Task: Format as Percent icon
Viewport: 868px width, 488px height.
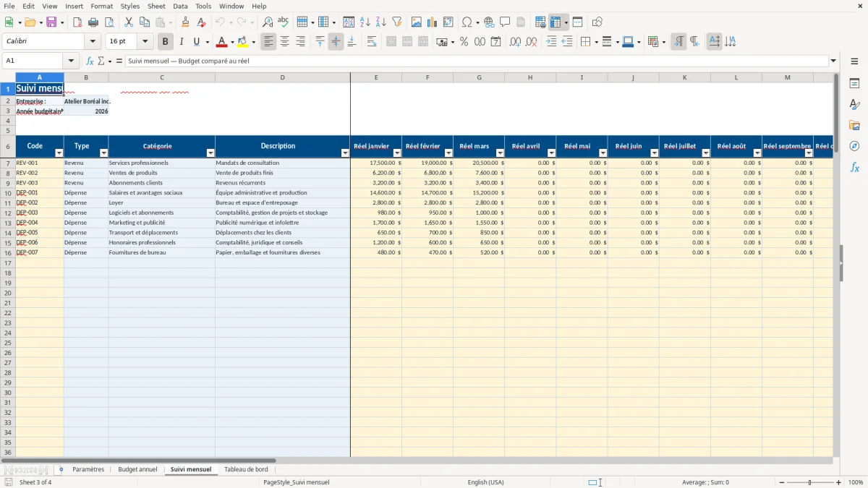Action: (x=464, y=42)
